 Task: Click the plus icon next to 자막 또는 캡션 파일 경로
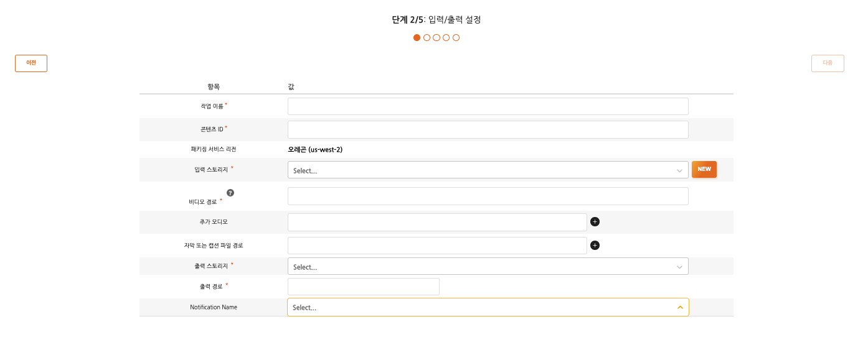[x=595, y=246]
